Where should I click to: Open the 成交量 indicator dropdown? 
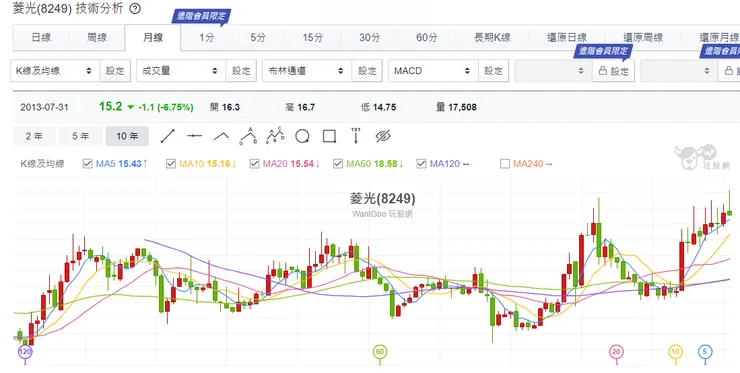(x=181, y=71)
